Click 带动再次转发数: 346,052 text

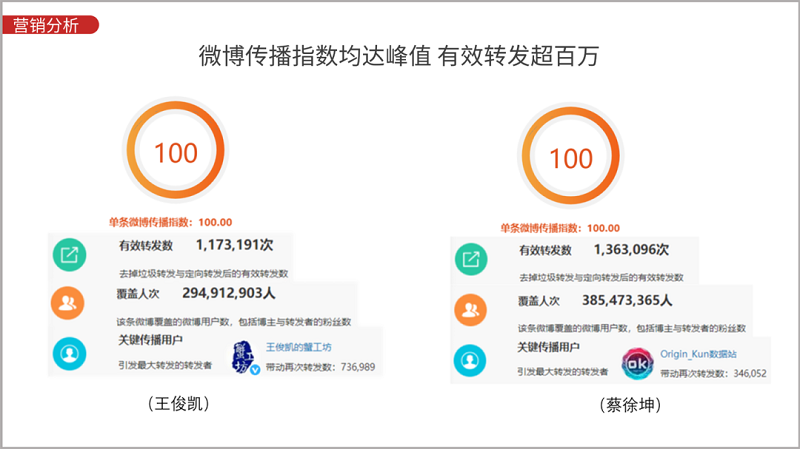(713, 373)
